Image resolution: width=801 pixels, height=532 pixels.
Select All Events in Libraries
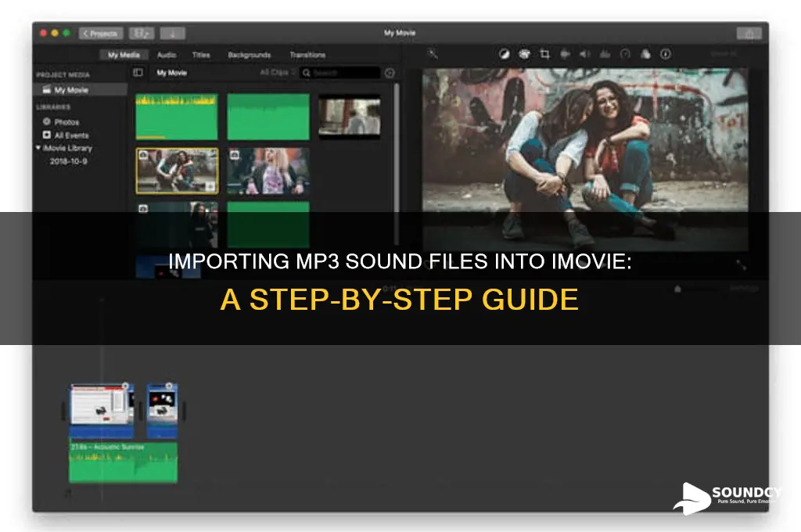click(71, 135)
